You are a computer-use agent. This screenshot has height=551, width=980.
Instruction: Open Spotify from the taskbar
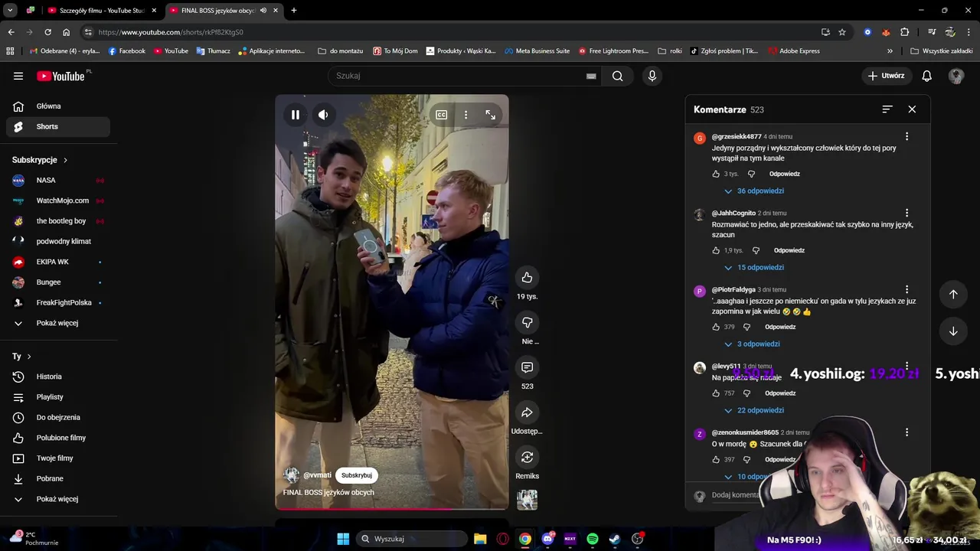pos(593,539)
